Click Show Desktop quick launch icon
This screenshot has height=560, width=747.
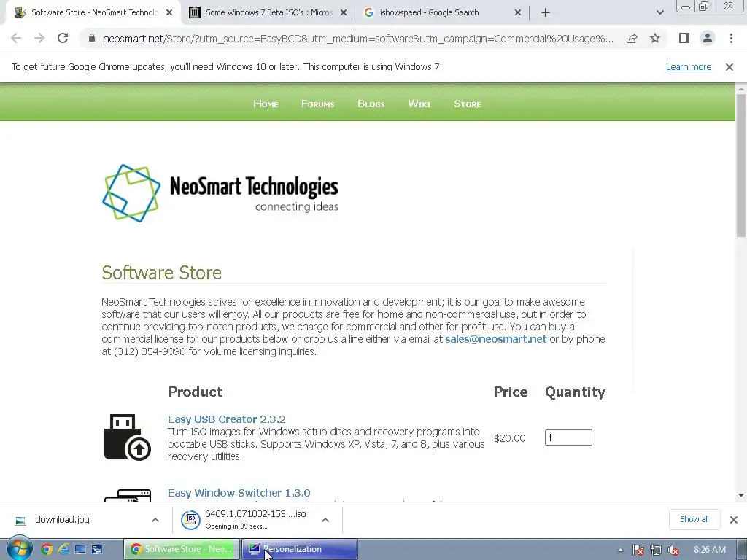[x=80, y=550]
